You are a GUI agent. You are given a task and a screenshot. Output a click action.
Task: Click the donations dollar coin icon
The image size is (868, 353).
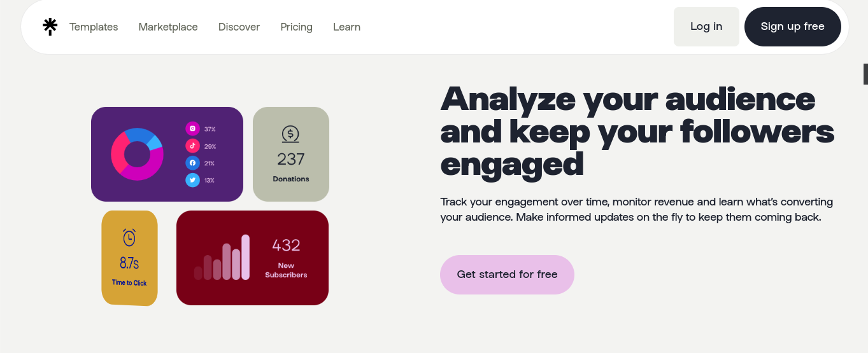tap(290, 134)
